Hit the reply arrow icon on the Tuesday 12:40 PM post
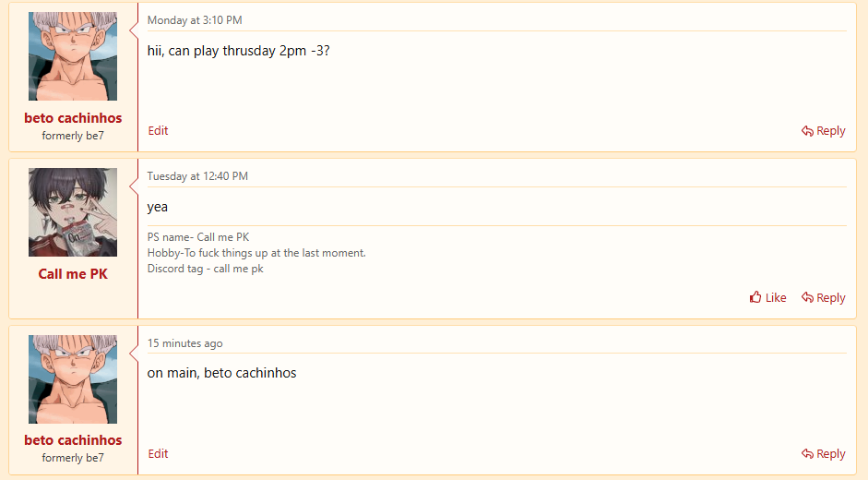This screenshot has height=480, width=868. point(807,297)
